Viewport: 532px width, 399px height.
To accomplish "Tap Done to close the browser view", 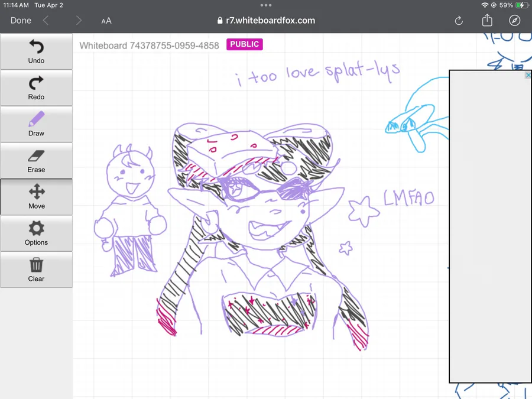I will coord(21,20).
